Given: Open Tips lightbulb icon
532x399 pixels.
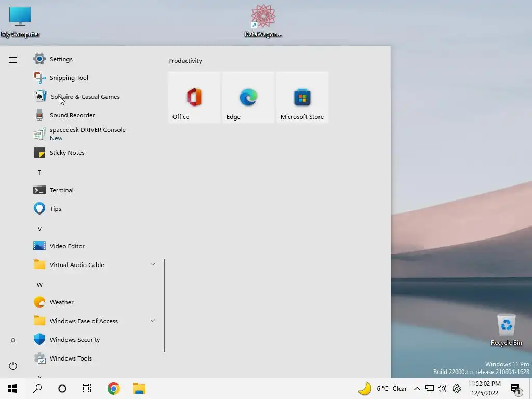Looking at the screenshot, I should (x=39, y=209).
